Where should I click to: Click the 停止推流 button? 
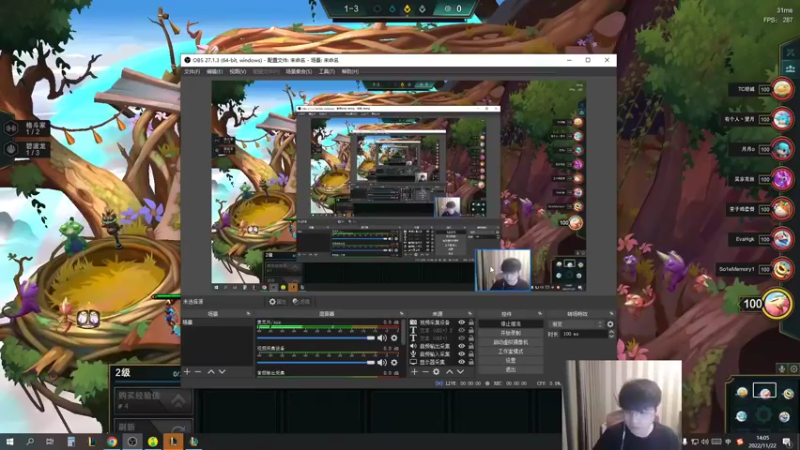(x=511, y=324)
